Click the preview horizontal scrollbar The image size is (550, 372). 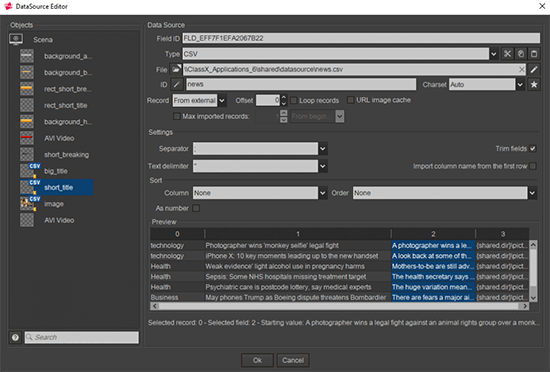pyautogui.click(x=339, y=306)
